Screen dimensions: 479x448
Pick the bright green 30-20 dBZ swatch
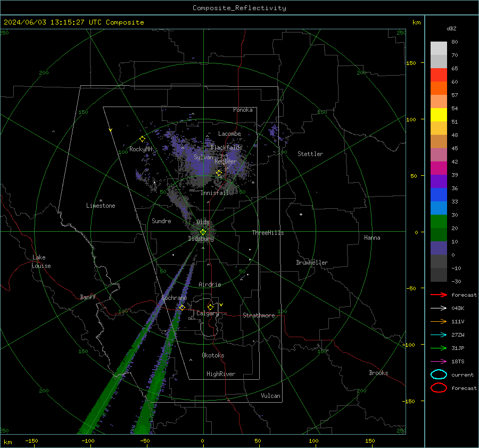click(439, 222)
